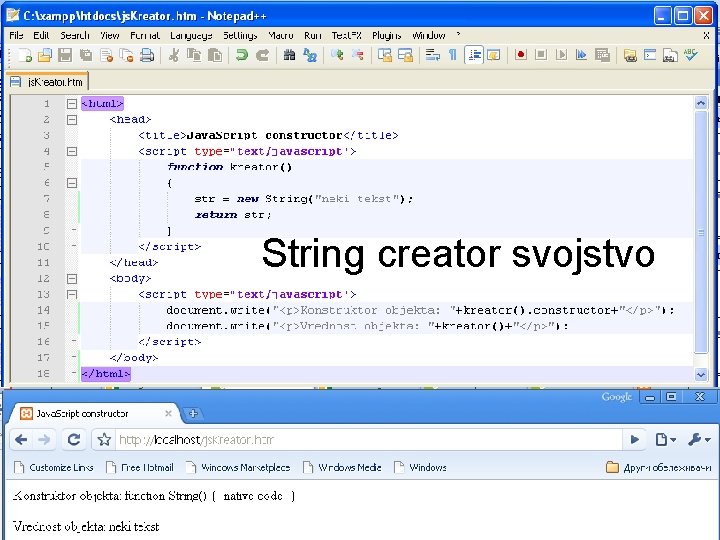Reload the page in Chrome

(74, 439)
